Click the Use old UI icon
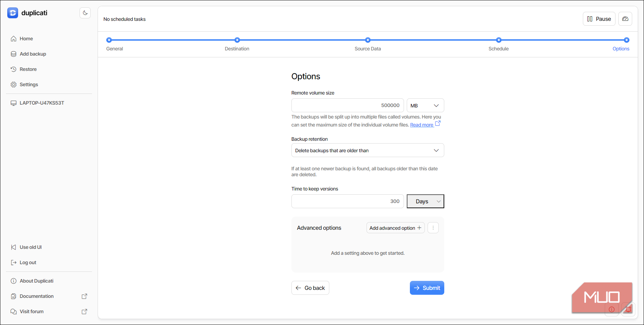The height and width of the screenshot is (325, 644). [14, 247]
